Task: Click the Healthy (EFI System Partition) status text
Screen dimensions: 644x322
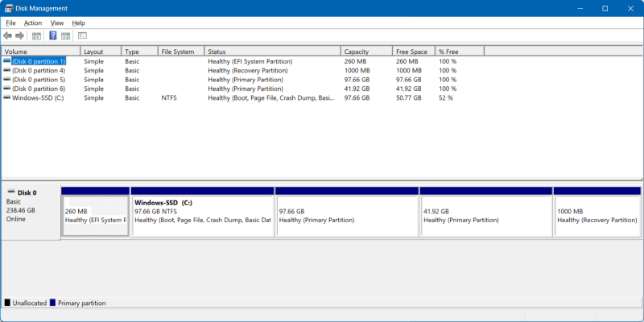Action: click(250, 61)
